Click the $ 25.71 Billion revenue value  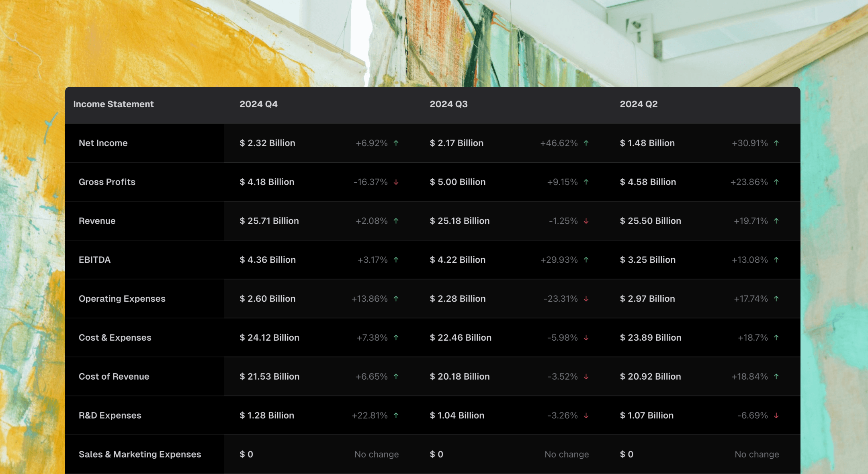point(269,221)
